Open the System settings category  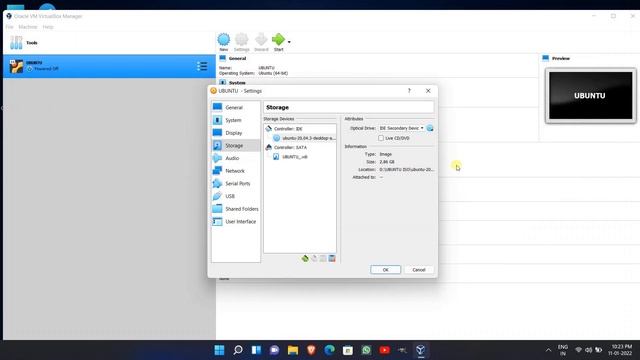point(236,120)
